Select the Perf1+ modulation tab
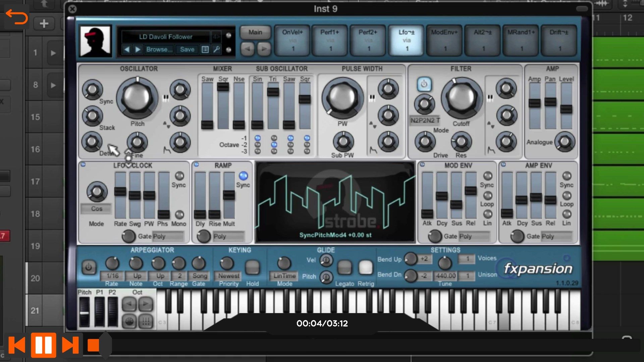The image size is (644, 362). (330, 40)
